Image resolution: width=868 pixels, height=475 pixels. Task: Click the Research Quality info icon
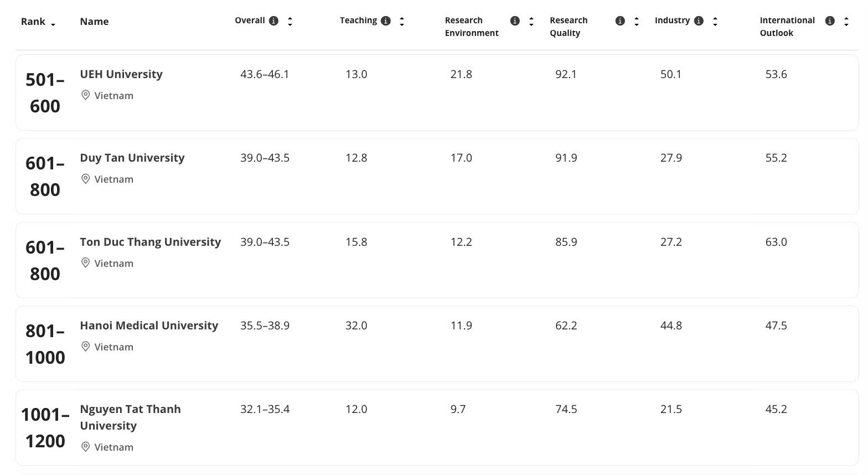(x=620, y=21)
